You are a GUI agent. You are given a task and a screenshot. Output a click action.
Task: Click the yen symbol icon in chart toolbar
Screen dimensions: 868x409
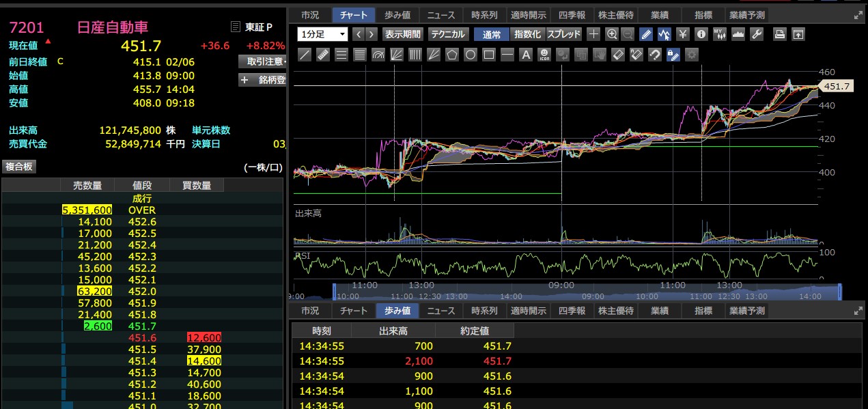(683, 34)
